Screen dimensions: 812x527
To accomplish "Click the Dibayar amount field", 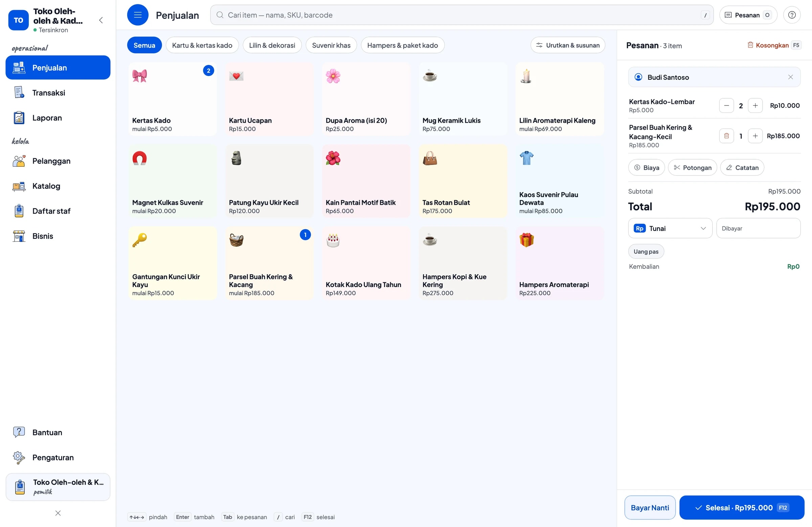I will pos(758,229).
